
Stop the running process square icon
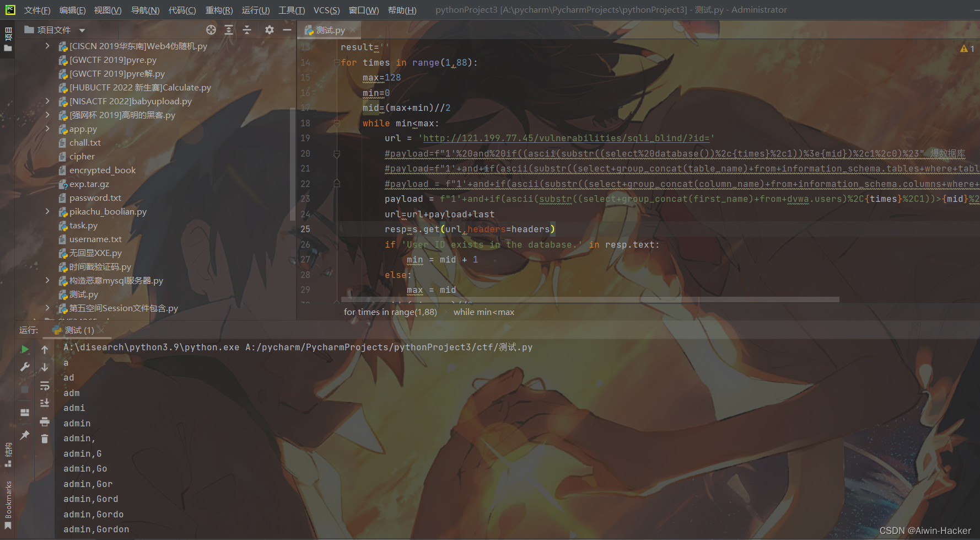[25, 389]
